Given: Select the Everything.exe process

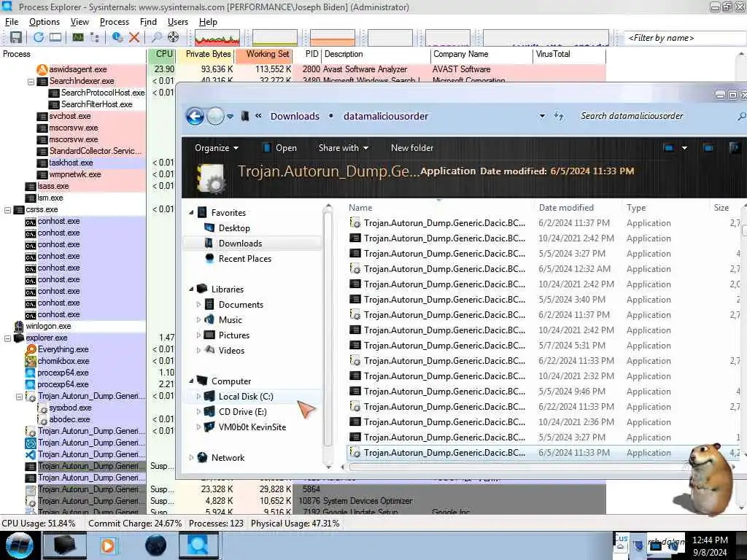Looking at the screenshot, I should point(63,349).
